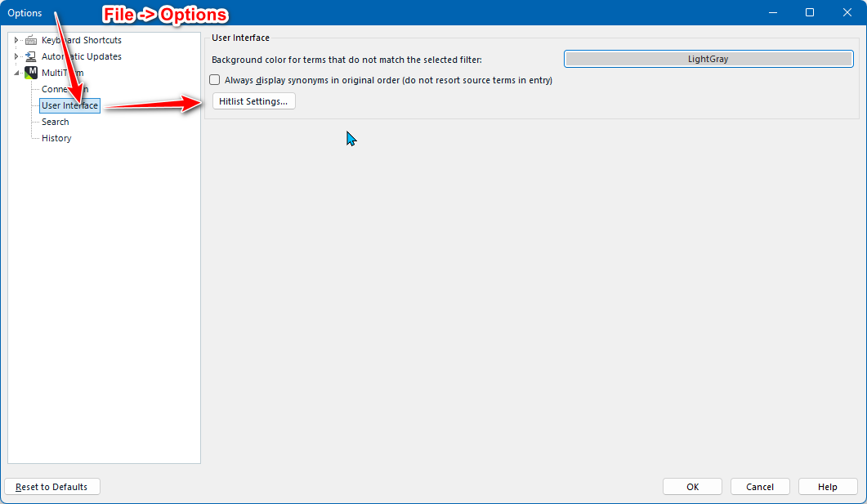Image resolution: width=867 pixels, height=504 pixels.
Task: Click the Keyboard Shortcuts keyboard icon
Action: point(31,40)
